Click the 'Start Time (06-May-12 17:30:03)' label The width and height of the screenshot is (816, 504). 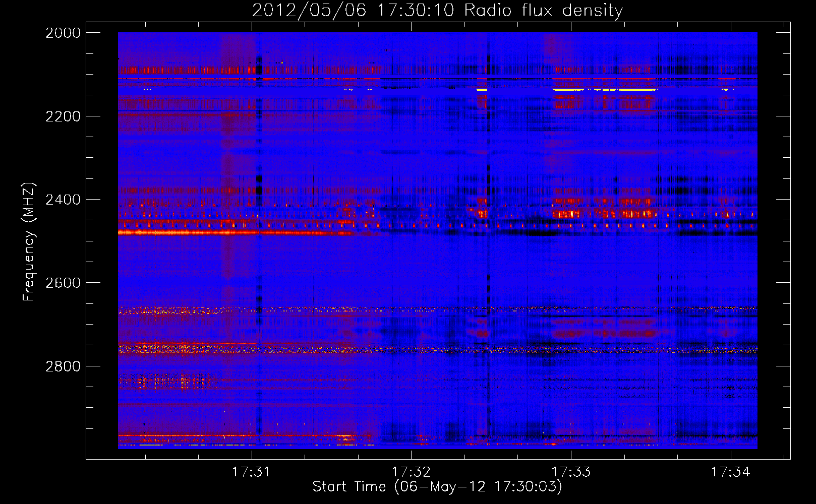click(437, 487)
